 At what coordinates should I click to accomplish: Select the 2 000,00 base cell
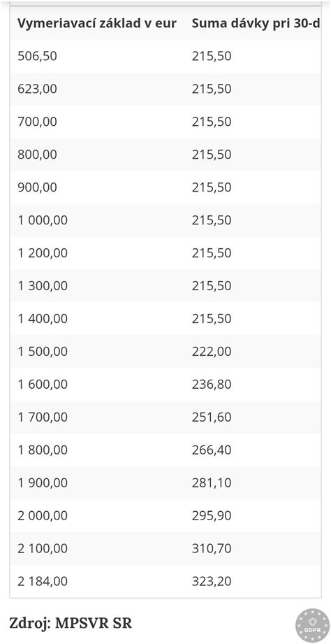tap(43, 515)
